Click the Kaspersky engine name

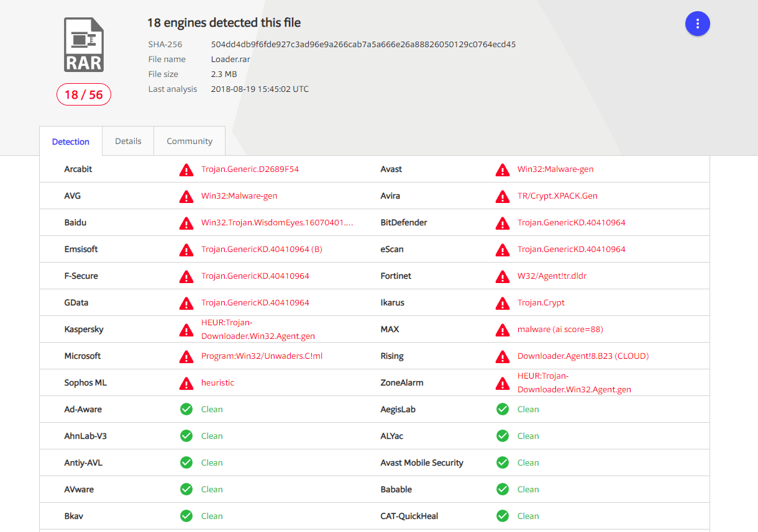(84, 329)
